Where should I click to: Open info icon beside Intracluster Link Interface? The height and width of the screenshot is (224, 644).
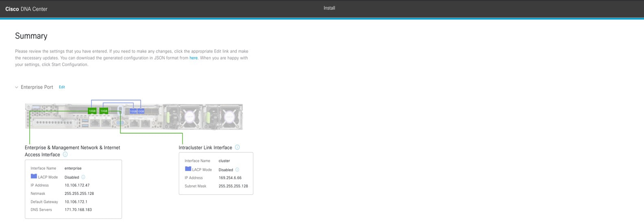click(237, 147)
